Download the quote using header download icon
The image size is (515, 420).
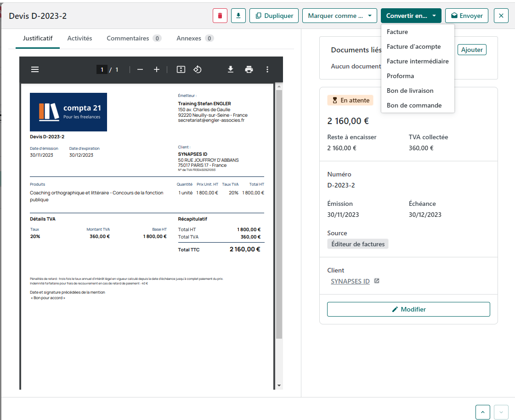pyautogui.click(x=238, y=16)
